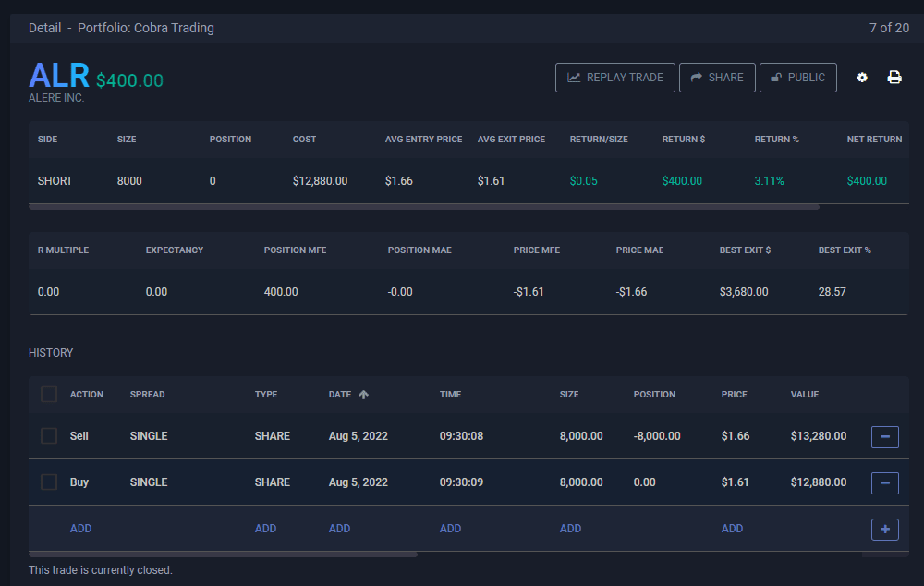Click the printer icon
The height and width of the screenshot is (586, 924).
pyautogui.click(x=894, y=78)
